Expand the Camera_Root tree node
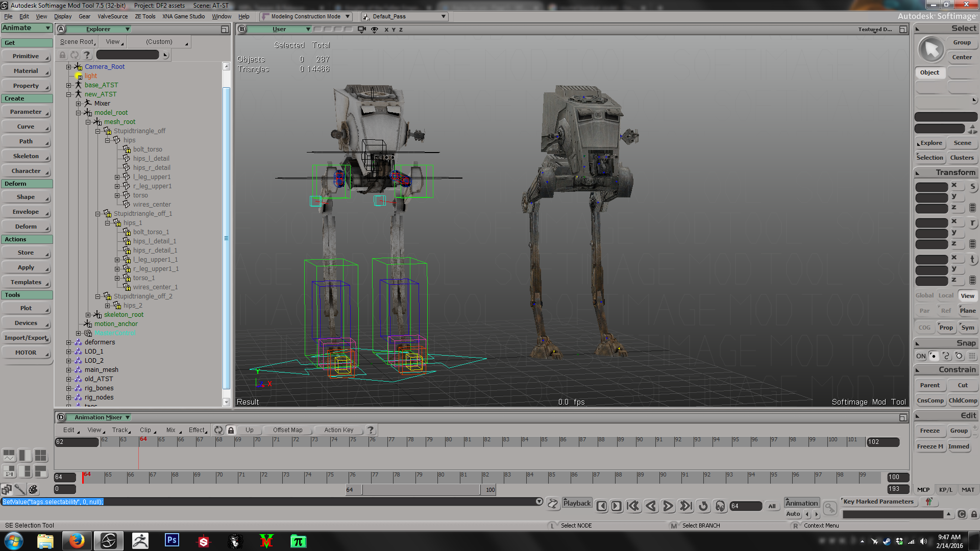Screen dimensions: 980x551 [x=69, y=67]
